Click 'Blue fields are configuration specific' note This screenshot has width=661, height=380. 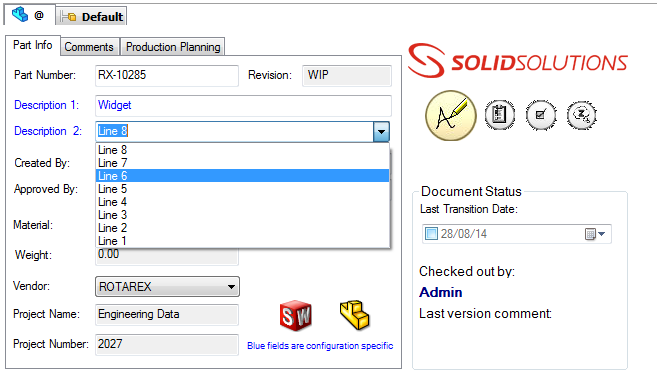point(320,346)
